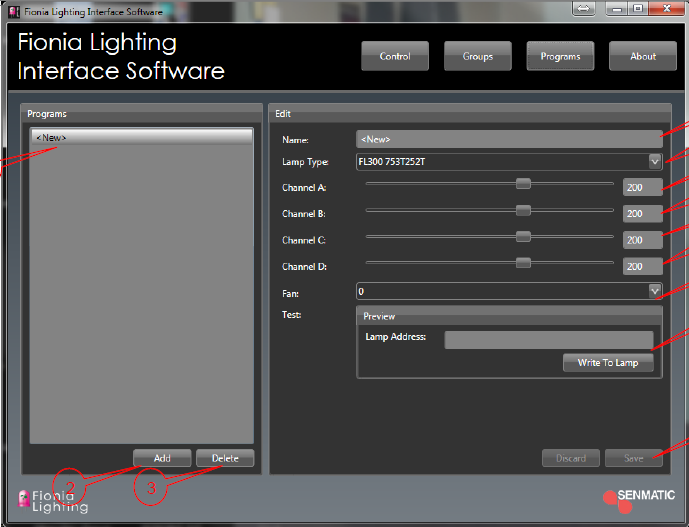Image resolution: width=689 pixels, height=527 pixels.
Task: Click the Channel C slider handle
Action: click(523, 236)
